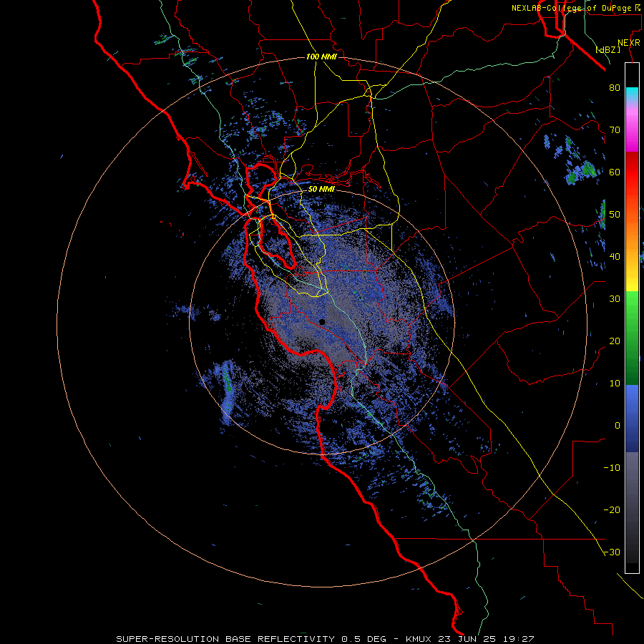Click the 40 value on the dBZ scale
Viewport: 644px width, 644px height.
615,257
